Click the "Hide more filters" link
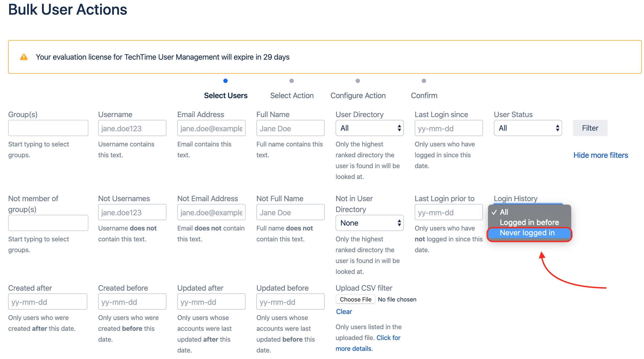This screenshot has height=359, width=644. tap(601, 155)
